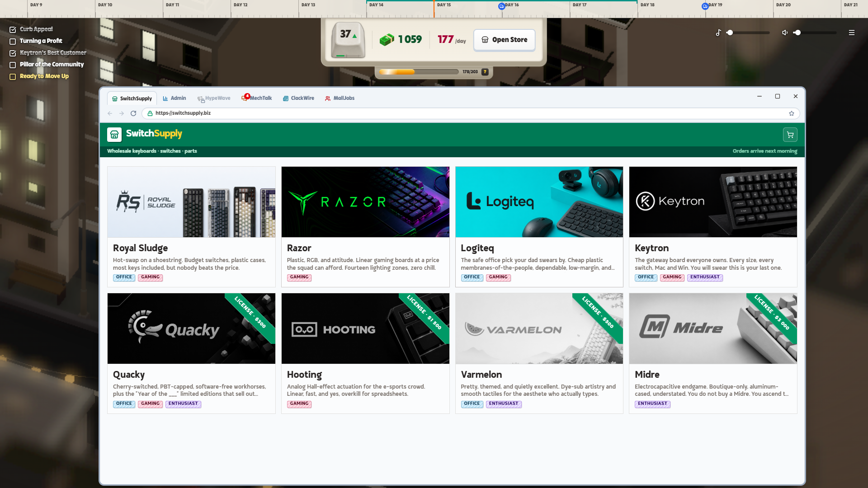Image resolution: width=868 pixels, height=488 pixels.
Task: Click the Royal Sludge banner image
Action: pos(191,202)
